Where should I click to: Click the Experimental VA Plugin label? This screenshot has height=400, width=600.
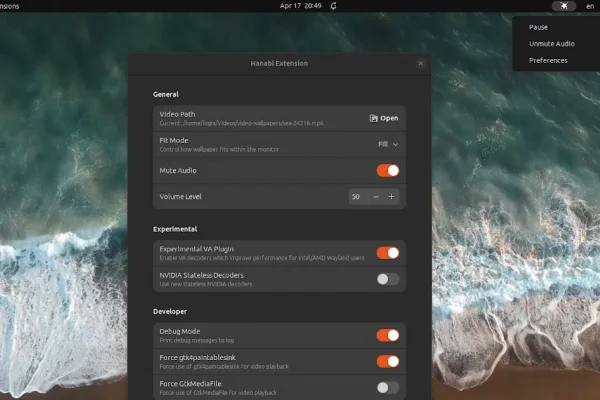(196, 249)
